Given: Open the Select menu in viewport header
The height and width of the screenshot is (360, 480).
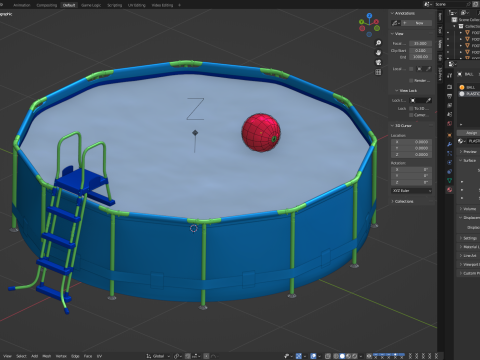Looking at the screenshot, I should pyautogui.click(x=21, y=356).
